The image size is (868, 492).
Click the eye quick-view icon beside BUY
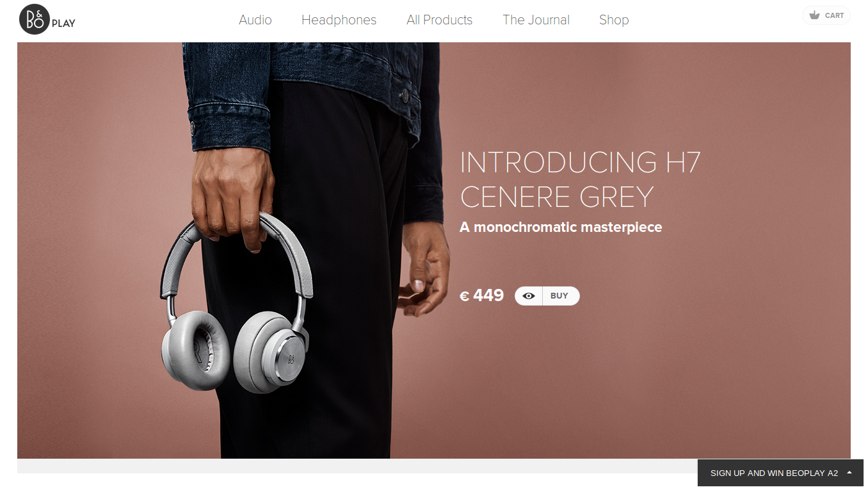(x=529, y=296)
